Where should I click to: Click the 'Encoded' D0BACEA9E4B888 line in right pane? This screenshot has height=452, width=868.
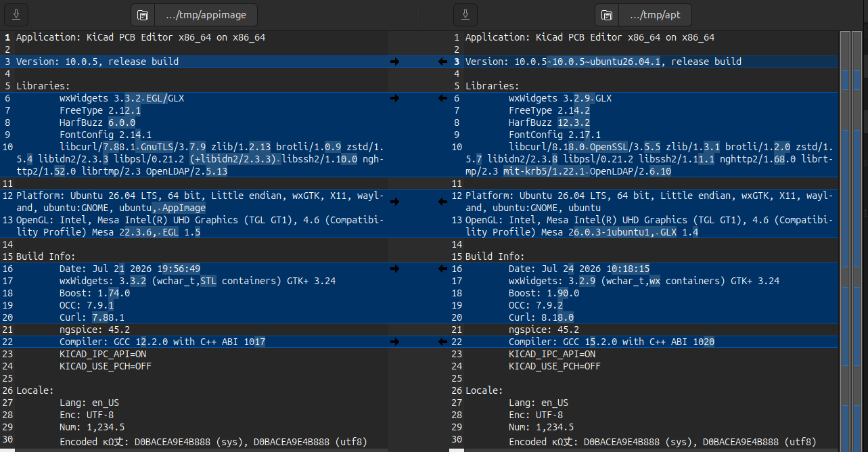663,442
